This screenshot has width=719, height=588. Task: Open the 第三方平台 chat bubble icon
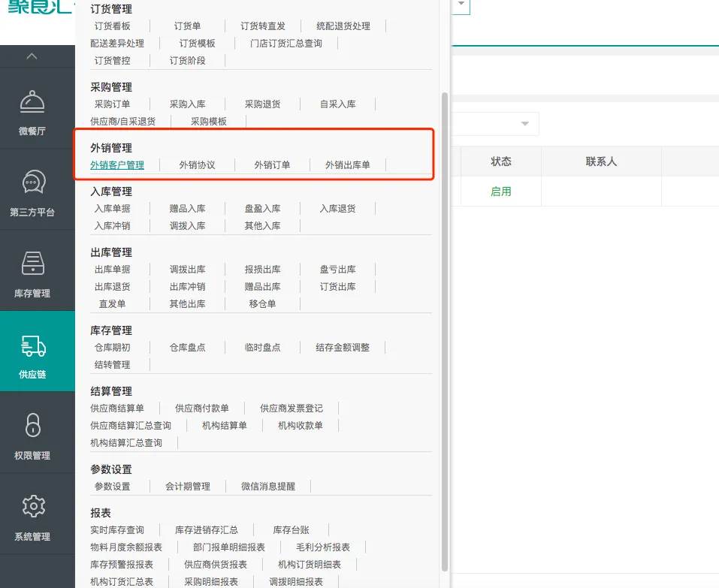coord(32,183)
